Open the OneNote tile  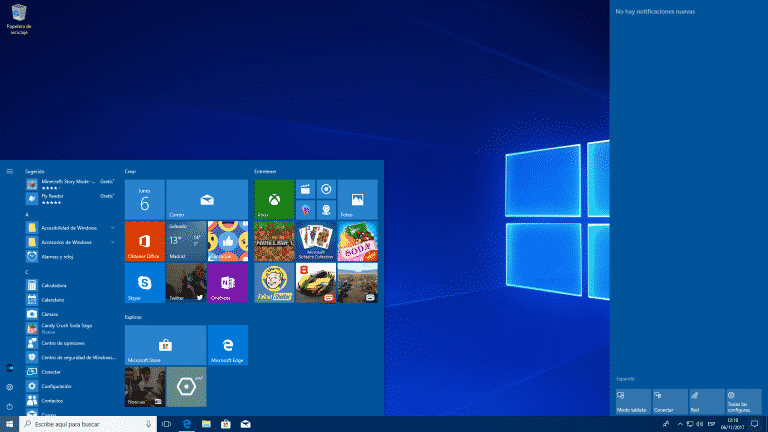(228, 283)
